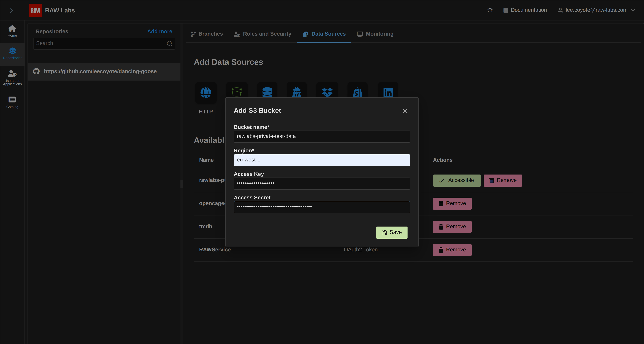Edit the Bucket name field
The image size is (644, 344).
322,137
